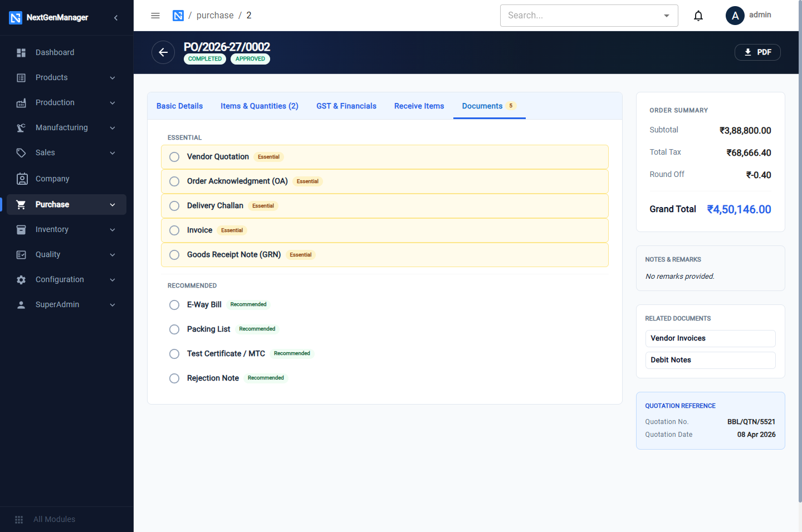This screenshot has height=532, width=802.
Task: Mark Delivery Challan document circle
Action: click(x=174, y=206)
